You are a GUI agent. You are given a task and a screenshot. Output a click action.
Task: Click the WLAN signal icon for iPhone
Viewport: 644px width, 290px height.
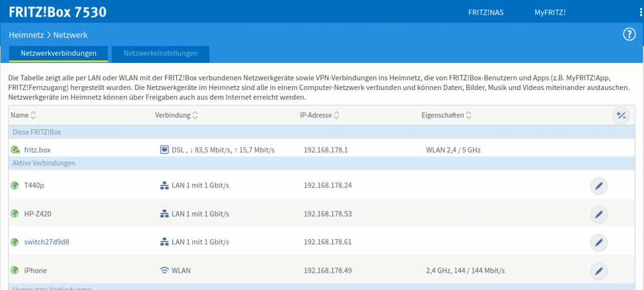[164, 270]
